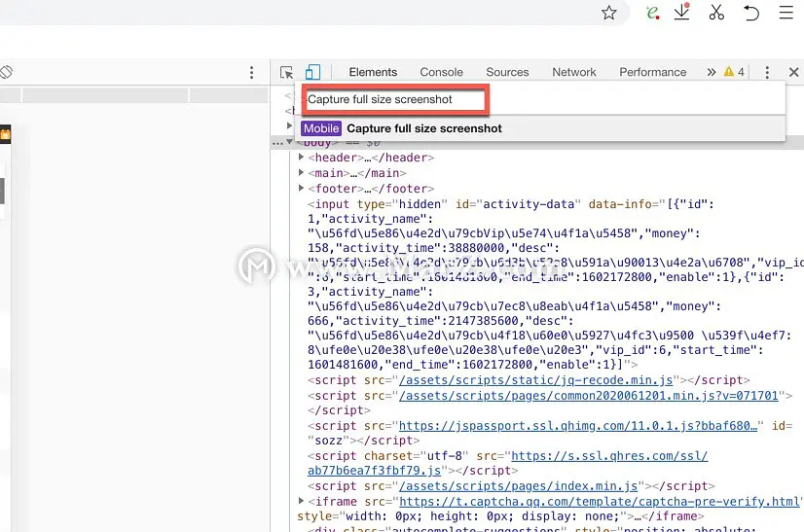804x532 pixels.
Task: Activate the inspect element picker
Action: click(286, 72)
